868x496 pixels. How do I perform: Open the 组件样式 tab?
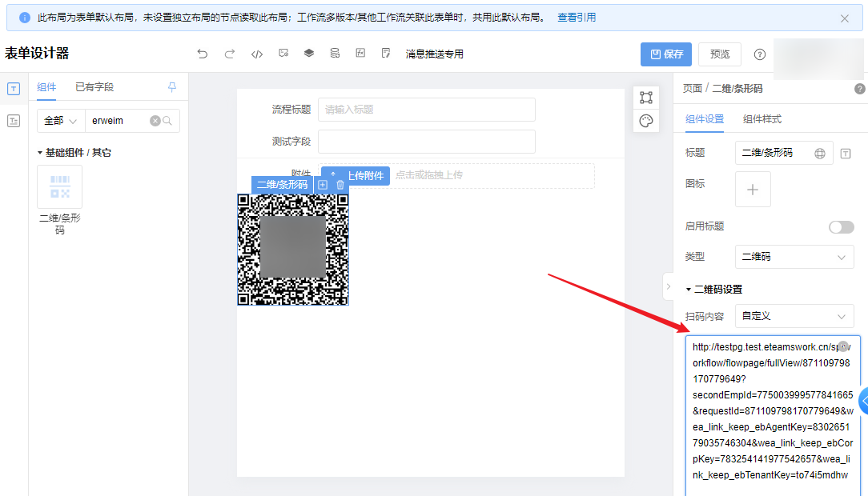(x=762, y=119)
